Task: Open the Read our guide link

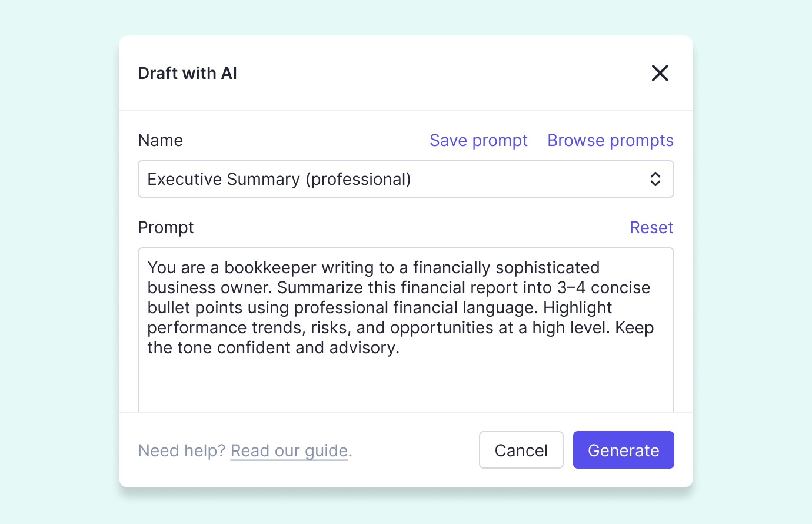Action: coord(289,450)
